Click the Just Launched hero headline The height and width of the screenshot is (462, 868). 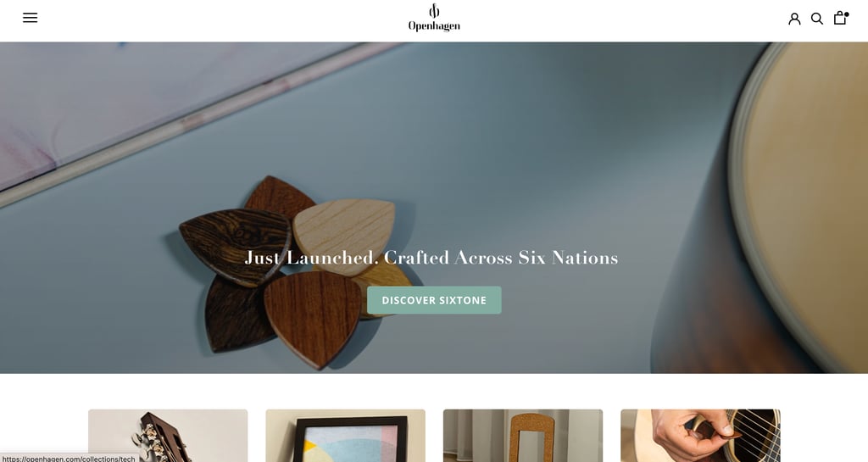[x=431, y=258]
